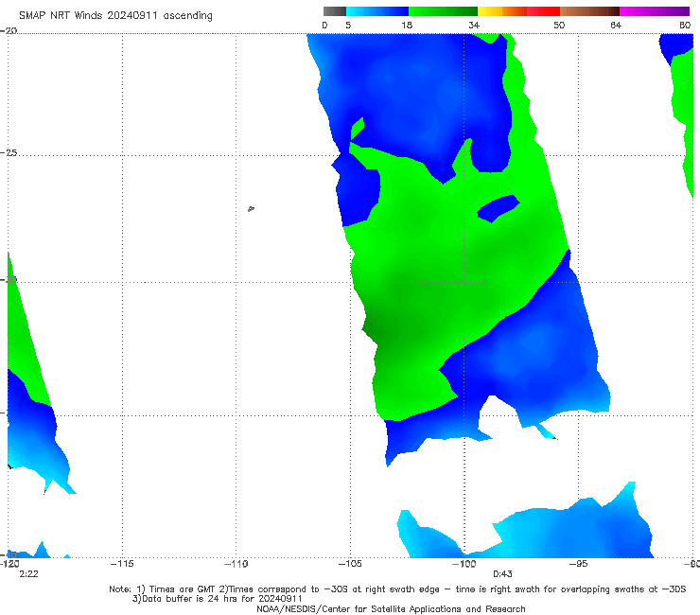Click the longitude label '-120'

coord(9,564)
